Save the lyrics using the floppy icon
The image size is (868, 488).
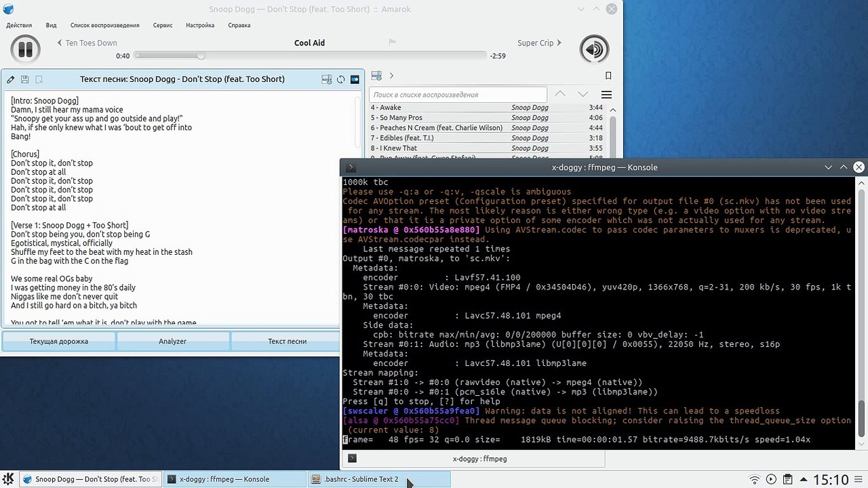25,79
